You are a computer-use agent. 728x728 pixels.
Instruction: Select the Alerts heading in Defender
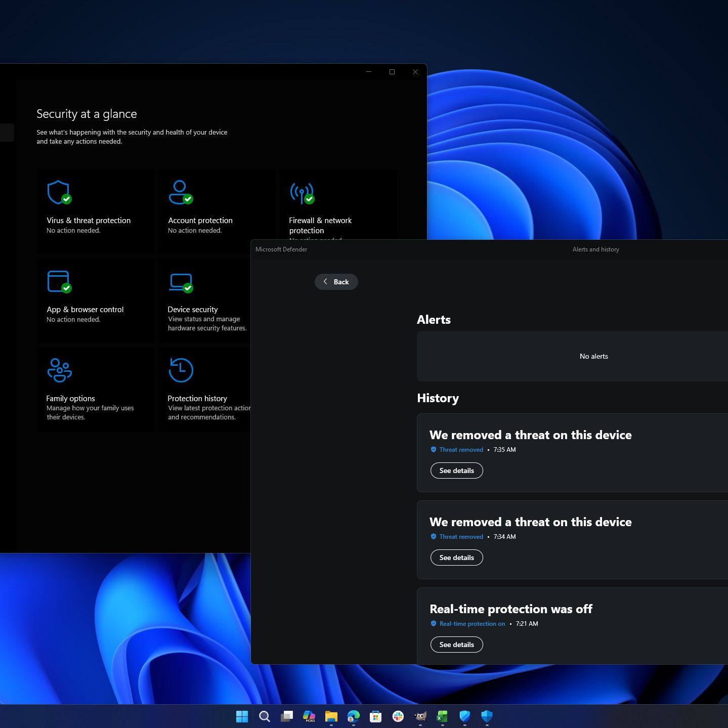(434, 320)
